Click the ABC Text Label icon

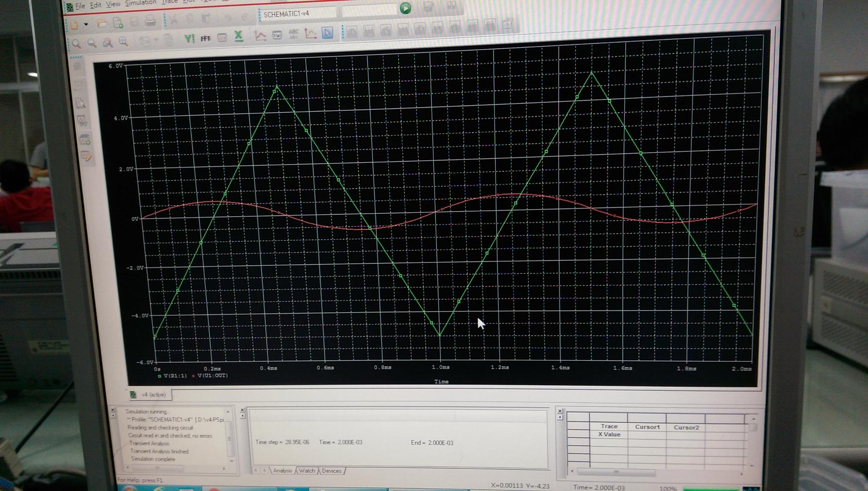[x=293, y=34]
